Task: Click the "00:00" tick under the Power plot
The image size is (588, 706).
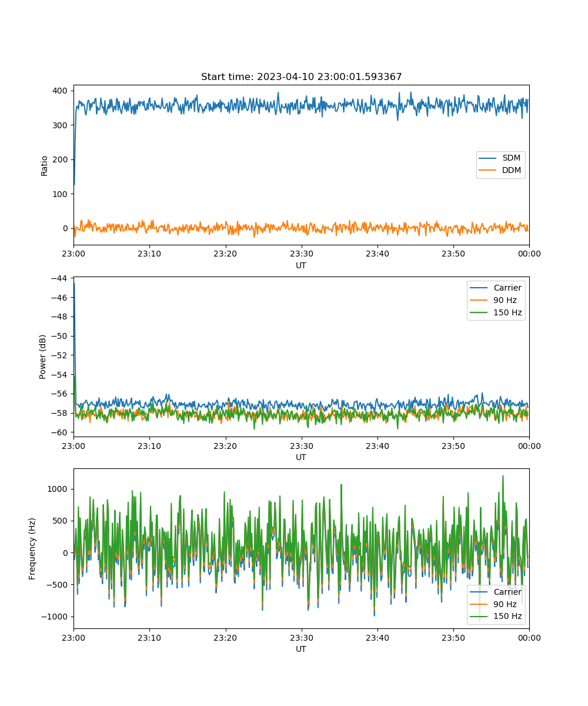Action: tap(529, 446)
